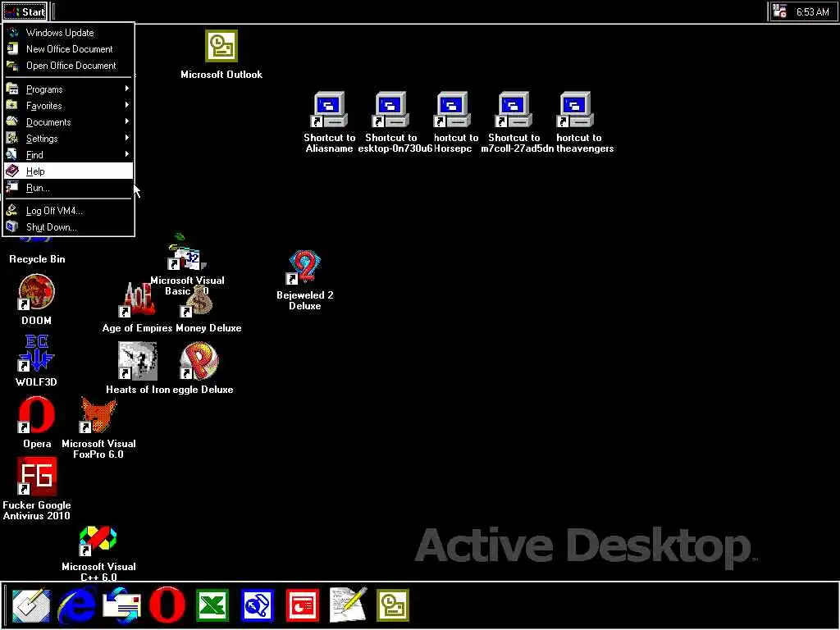Screen dimensions: 840x630
Task: Expand the Documents submenu
Action: coord(69,122)
